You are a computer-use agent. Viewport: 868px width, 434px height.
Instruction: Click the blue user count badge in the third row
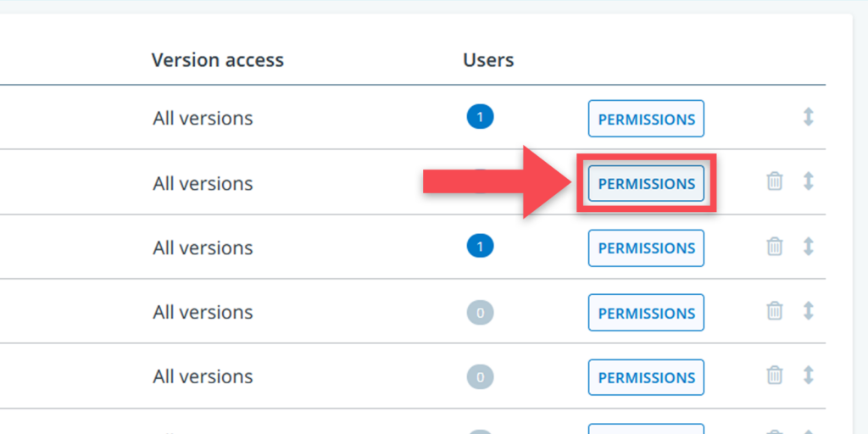[480, 246]
